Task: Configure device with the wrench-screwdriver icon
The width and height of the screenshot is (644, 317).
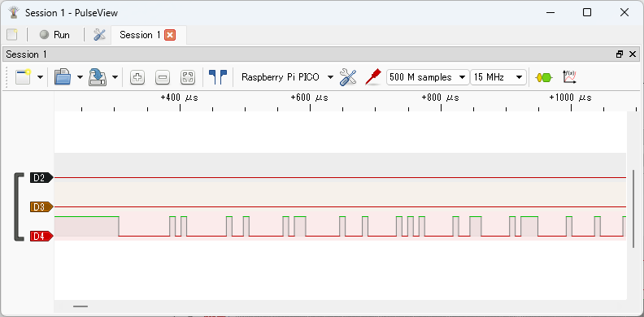Action: (348, 77)
